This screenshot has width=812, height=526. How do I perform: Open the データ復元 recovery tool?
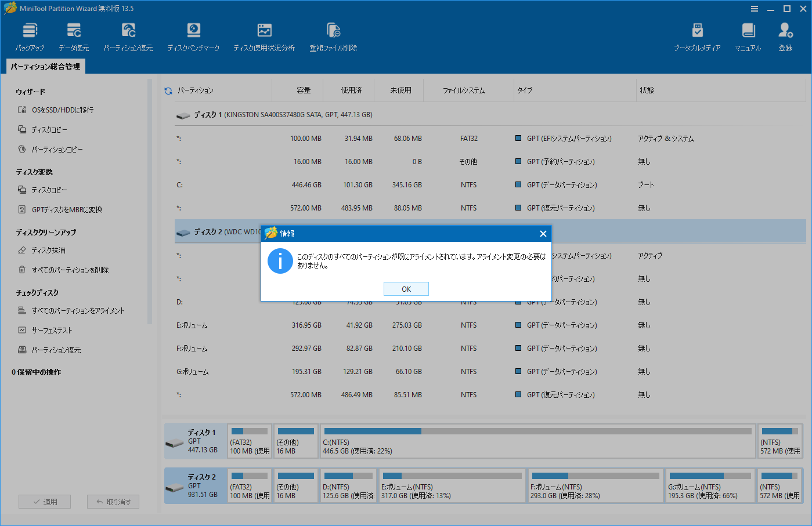point(73,35)
